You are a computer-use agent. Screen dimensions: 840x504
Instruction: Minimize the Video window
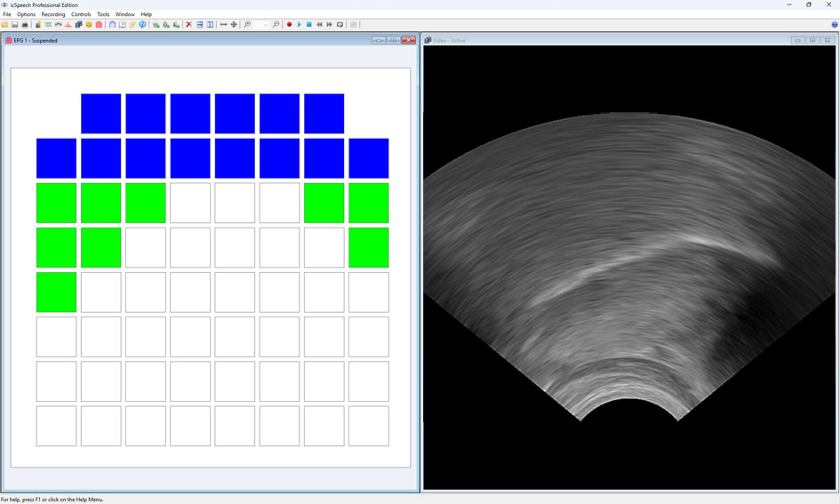coord(797,40)
